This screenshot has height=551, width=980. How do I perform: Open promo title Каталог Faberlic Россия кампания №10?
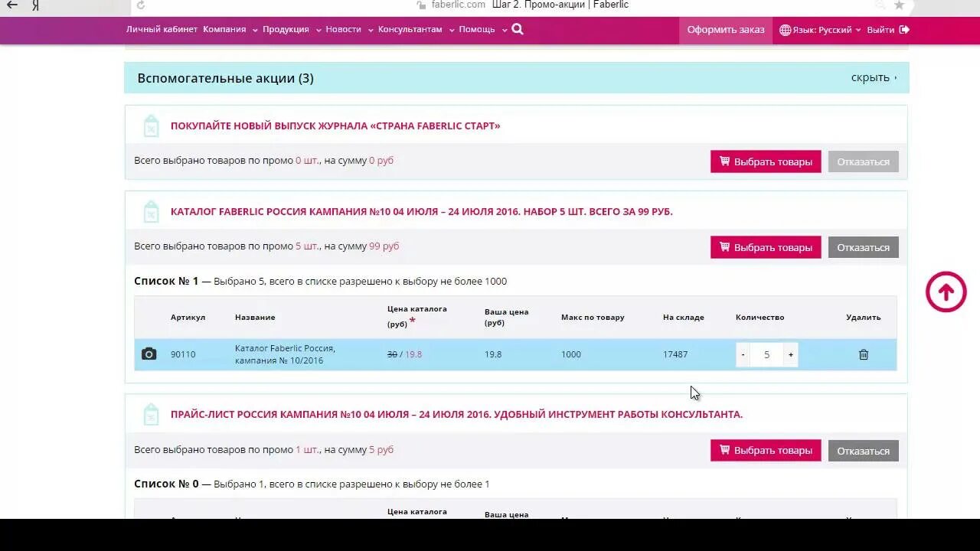[421, 211]
